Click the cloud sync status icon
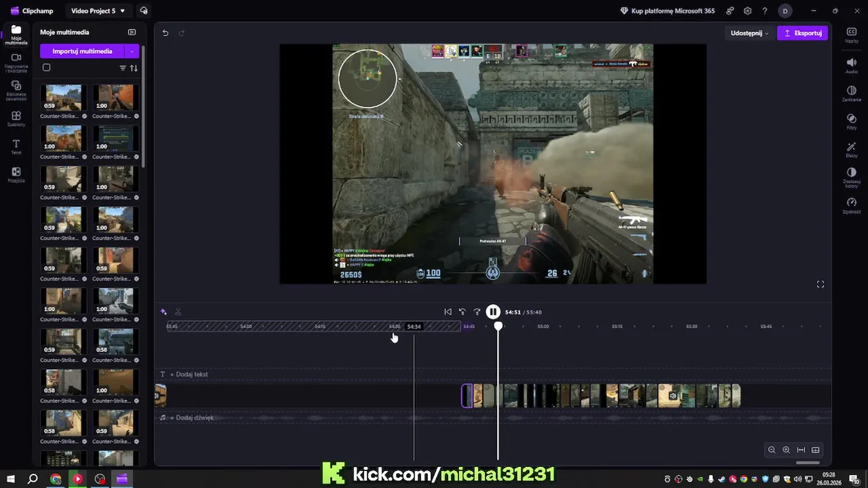868x488 pixels. [x=143, y=11]
